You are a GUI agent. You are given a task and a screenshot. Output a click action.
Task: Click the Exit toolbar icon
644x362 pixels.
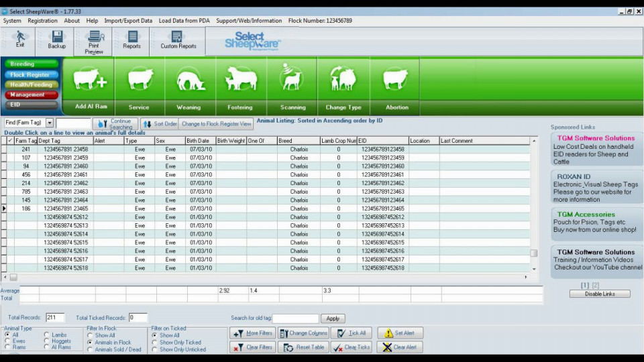click(19, 40)
